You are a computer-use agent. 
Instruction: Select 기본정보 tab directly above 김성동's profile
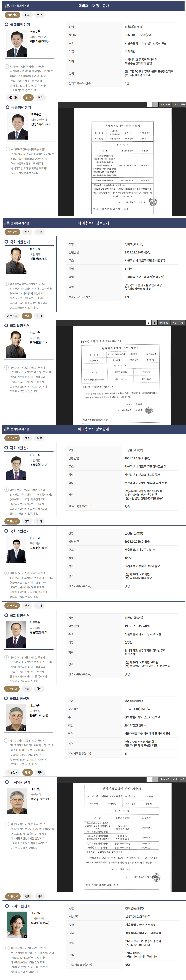coord(12,521)
